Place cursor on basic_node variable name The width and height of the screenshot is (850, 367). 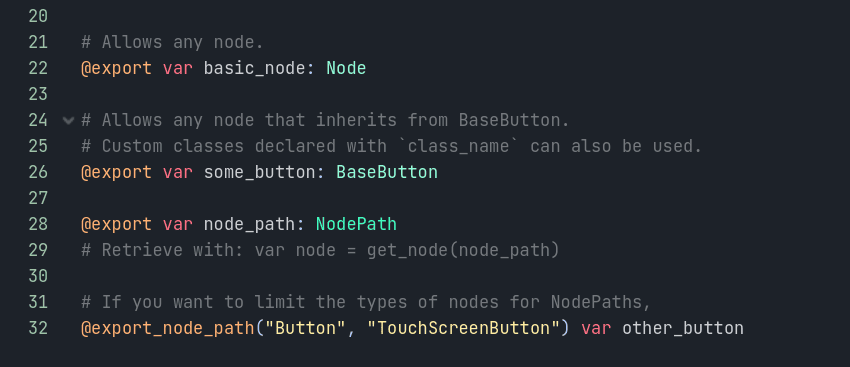tap(254, 69)
